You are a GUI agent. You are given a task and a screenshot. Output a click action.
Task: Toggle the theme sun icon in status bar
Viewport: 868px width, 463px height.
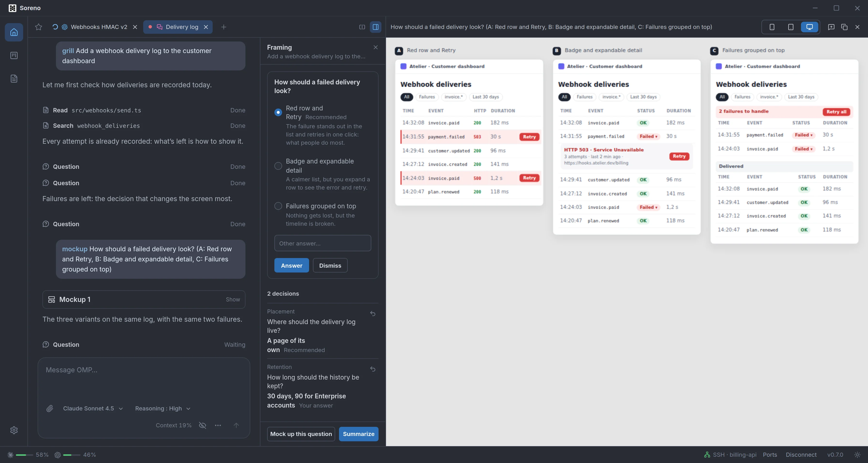(857, 455)
